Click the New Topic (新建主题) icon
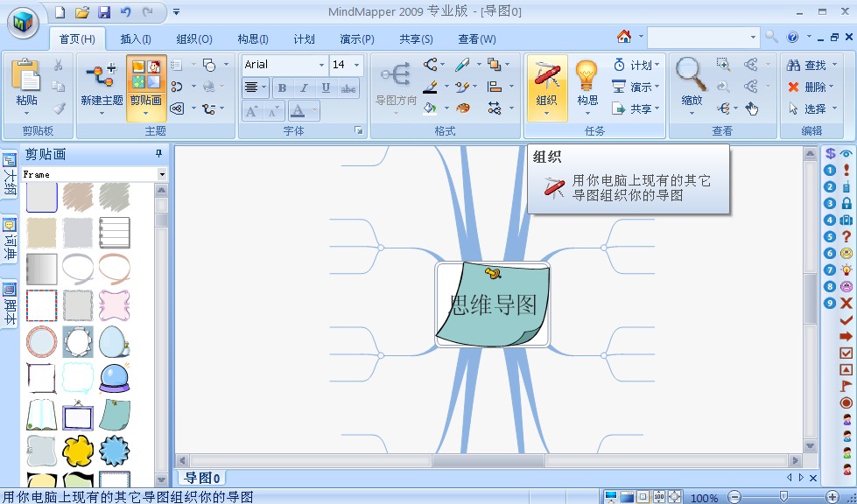This screenshot has height=504, width=857. click(x=102, y=76)
